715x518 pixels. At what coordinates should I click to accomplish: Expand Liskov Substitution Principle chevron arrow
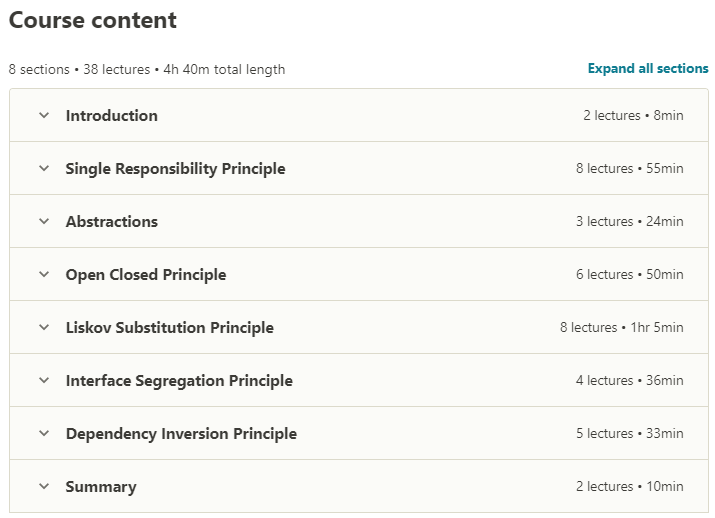(44, 327)
